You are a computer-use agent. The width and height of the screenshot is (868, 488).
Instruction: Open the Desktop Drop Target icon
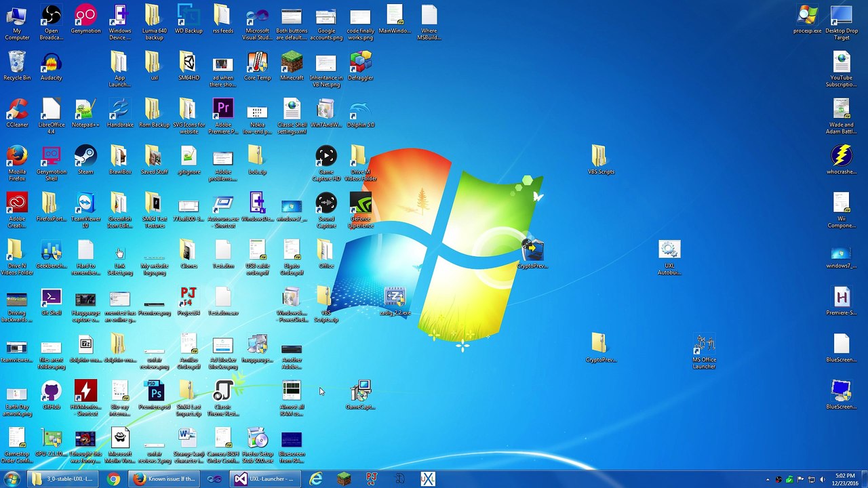click(x=842, y=22)
